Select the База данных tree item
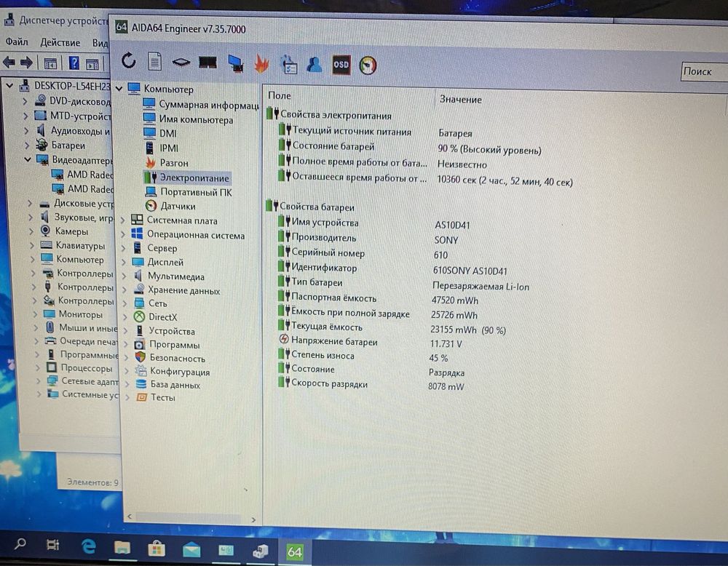The width and height of the screenshot is (728, 566). [175, 385]
